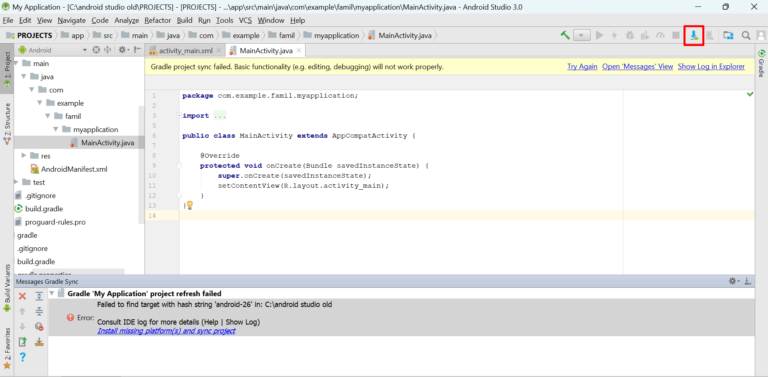Viewport: 768px width, 377px height.
Task: Open the Gradle side tool window
Action: click(762, 63)
